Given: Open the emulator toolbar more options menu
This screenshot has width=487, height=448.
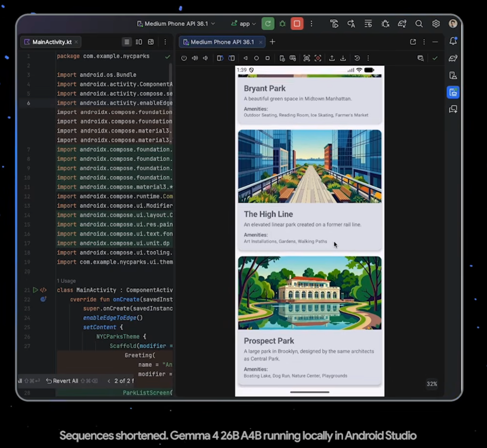Looking at the screenshot, I should (x=368, y=58).
